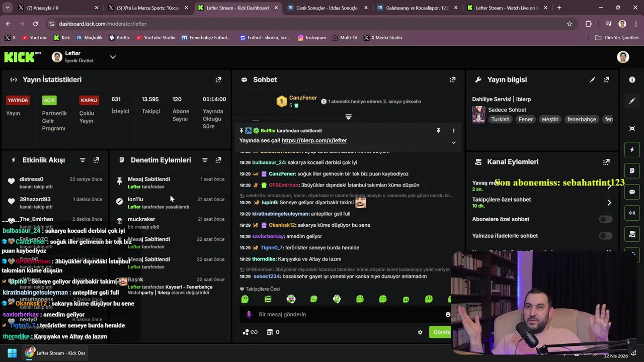
Task: Click distress0 follow event
Action: pos(55,183)
